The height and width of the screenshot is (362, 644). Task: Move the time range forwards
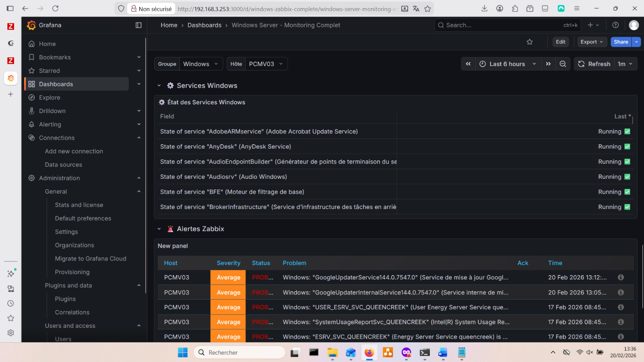[x=548, y=64]
